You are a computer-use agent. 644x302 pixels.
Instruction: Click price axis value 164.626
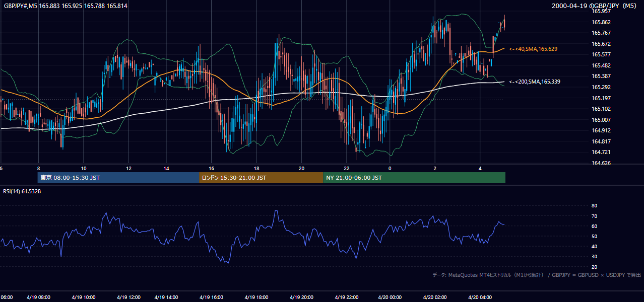coord(601,163)
